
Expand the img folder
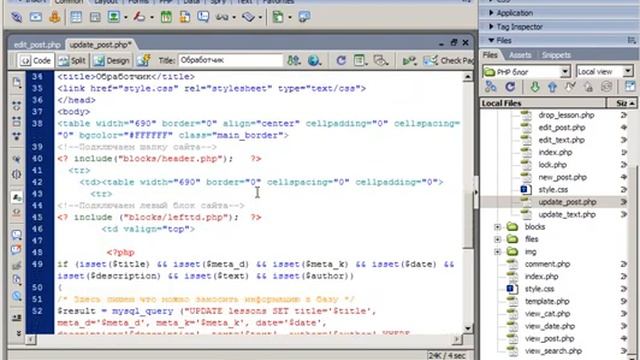pos(498,252)
